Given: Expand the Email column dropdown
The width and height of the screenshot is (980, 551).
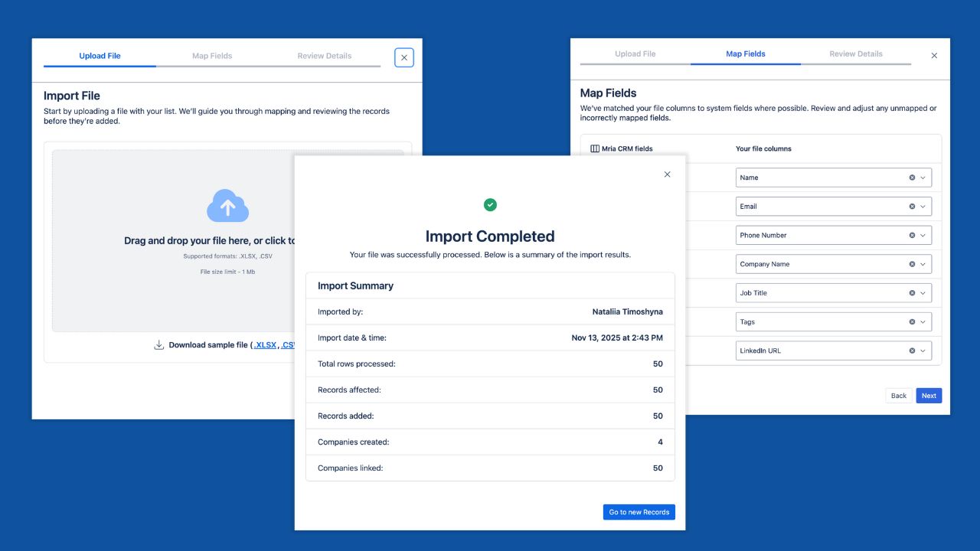Looking at the screenshot, I should click(x=923, y=207).
